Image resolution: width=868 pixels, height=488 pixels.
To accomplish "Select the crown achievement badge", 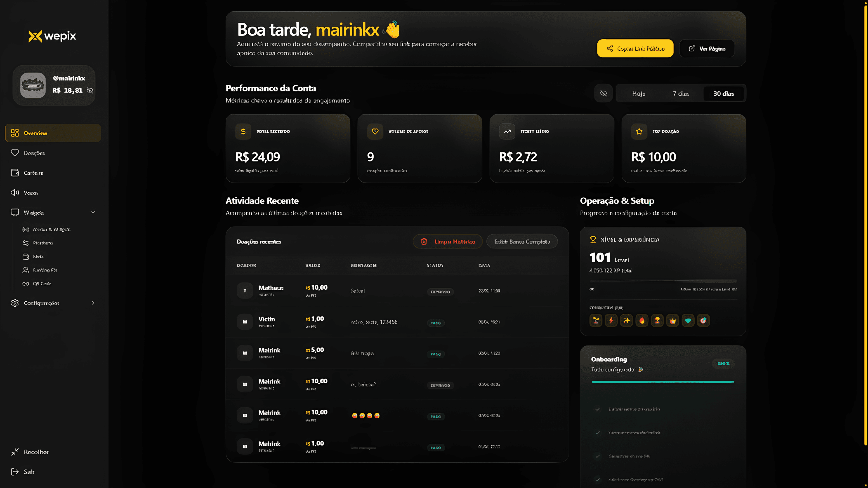I will tap(673, 321).
